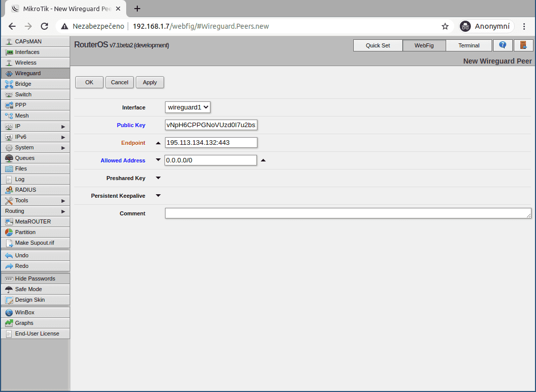Click the browser back button
The width and height of the screenshot is (536, 392).
(x=12, y=26)
